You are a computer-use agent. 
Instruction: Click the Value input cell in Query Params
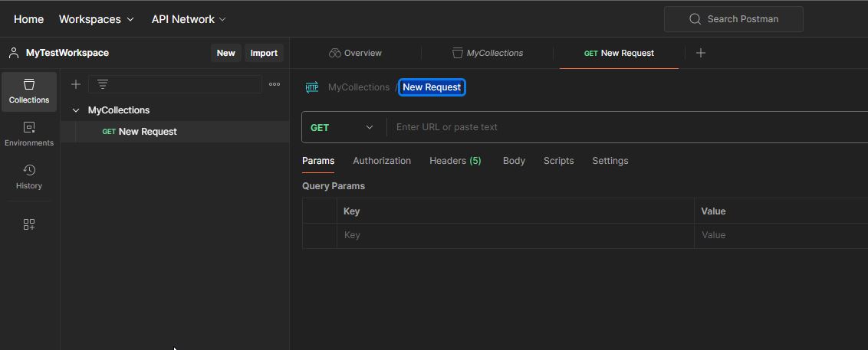(x=781, y=236)
